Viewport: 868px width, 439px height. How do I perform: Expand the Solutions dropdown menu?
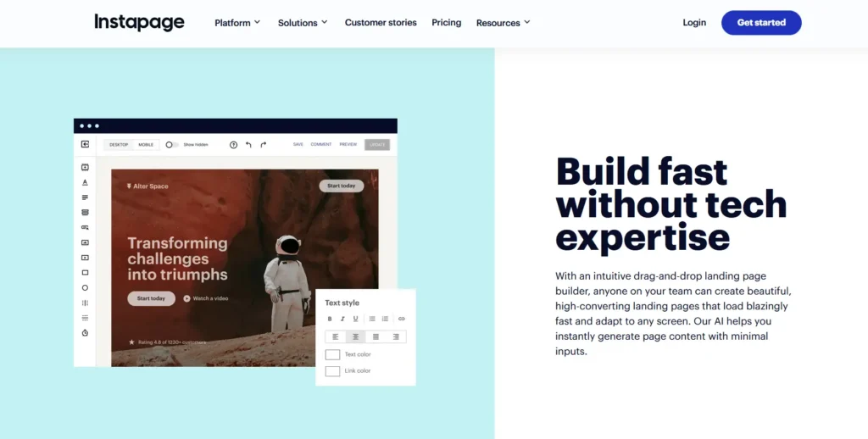(x=303, y=23)
